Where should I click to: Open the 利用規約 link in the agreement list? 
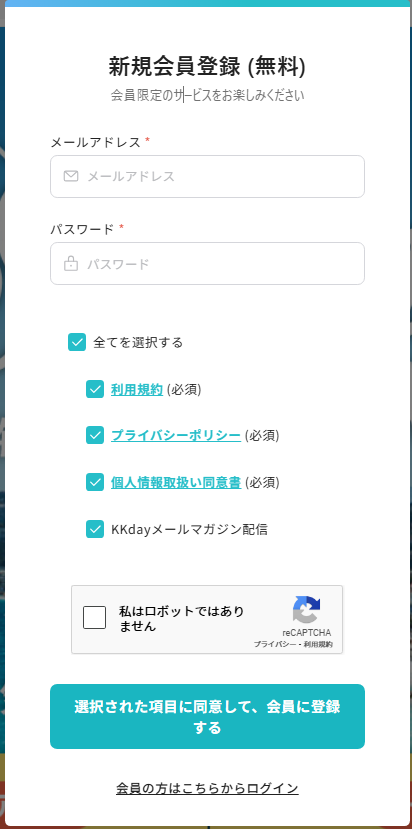[137, 390]
